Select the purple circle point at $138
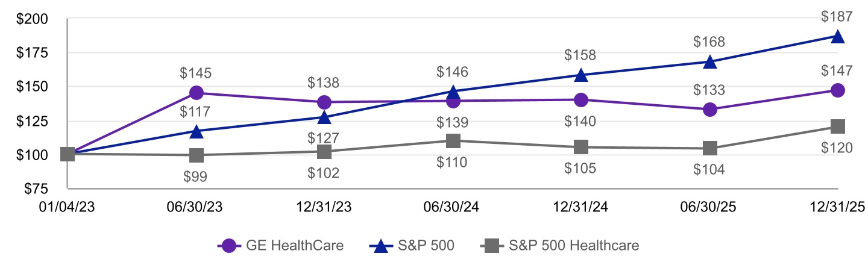This screenshot has height=277, width=868. pos(324,102)
